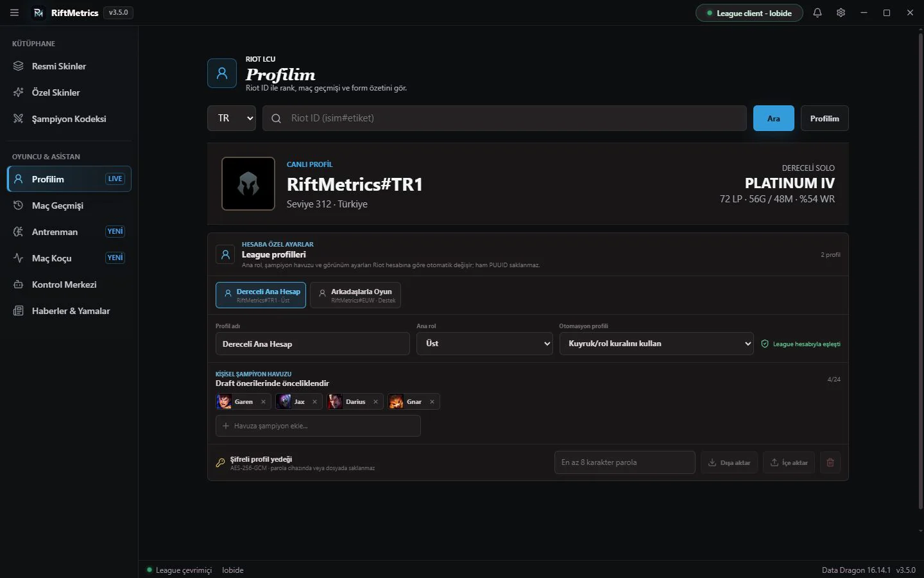This screenshot has width=924, height=578.
Task: Click the Resmi Skinler layers icon
Action: 19,66
